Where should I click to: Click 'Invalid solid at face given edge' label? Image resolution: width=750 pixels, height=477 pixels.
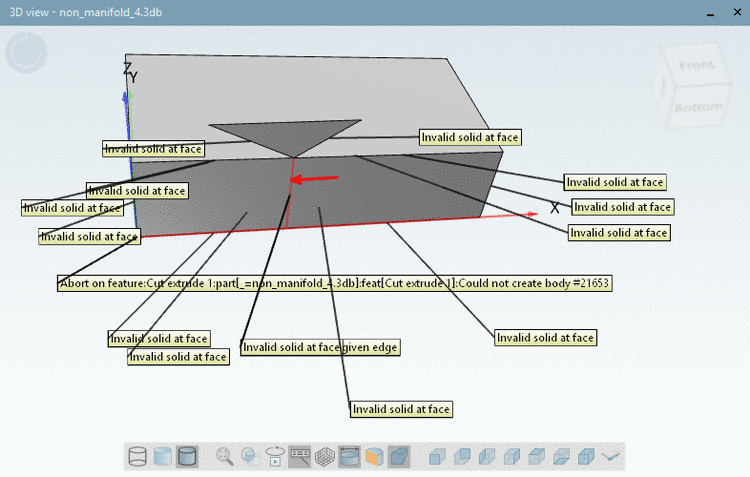tap(320, 347)
